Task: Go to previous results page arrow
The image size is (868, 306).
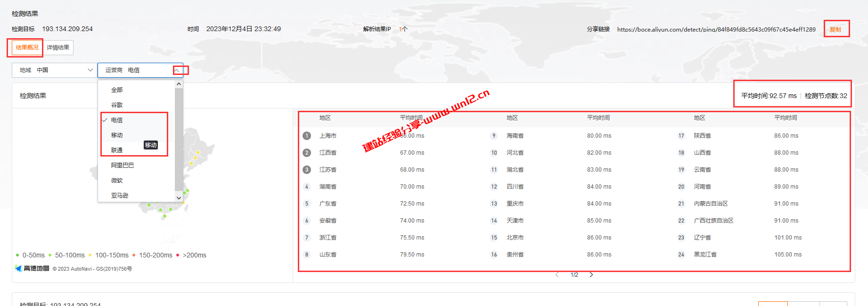Action: click(557, 275)
